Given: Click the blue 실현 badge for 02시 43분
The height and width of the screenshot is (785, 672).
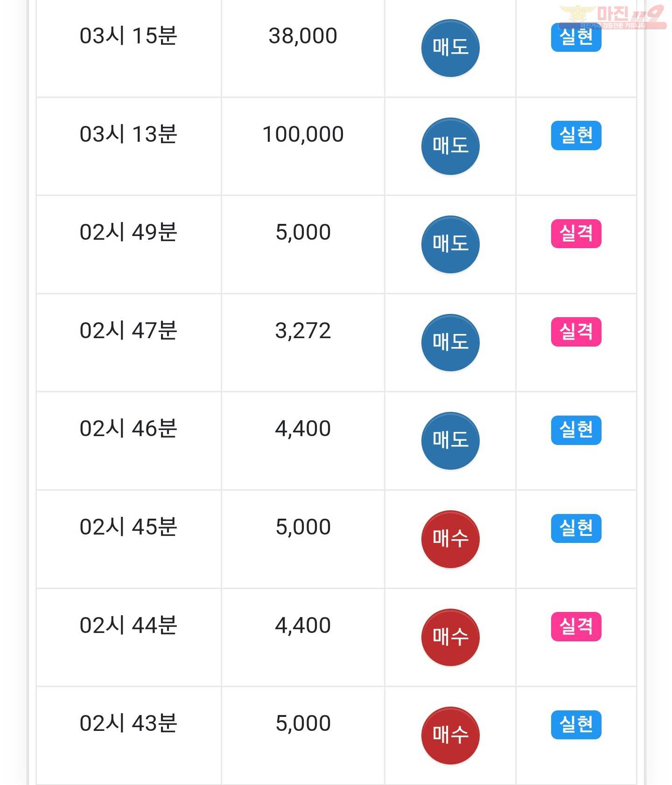Looking at the screenshot, I should click(x=576, y=725).
